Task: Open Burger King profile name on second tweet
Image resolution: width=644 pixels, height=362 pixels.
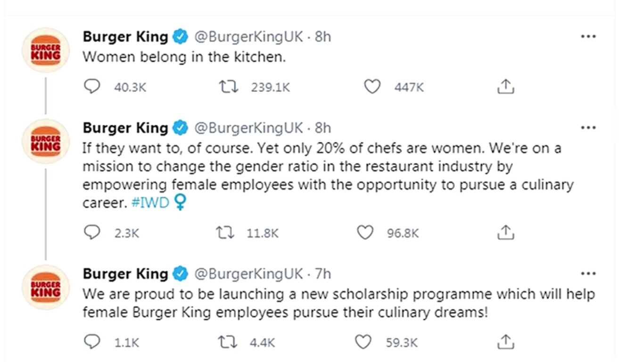Action: coord(125,128)
